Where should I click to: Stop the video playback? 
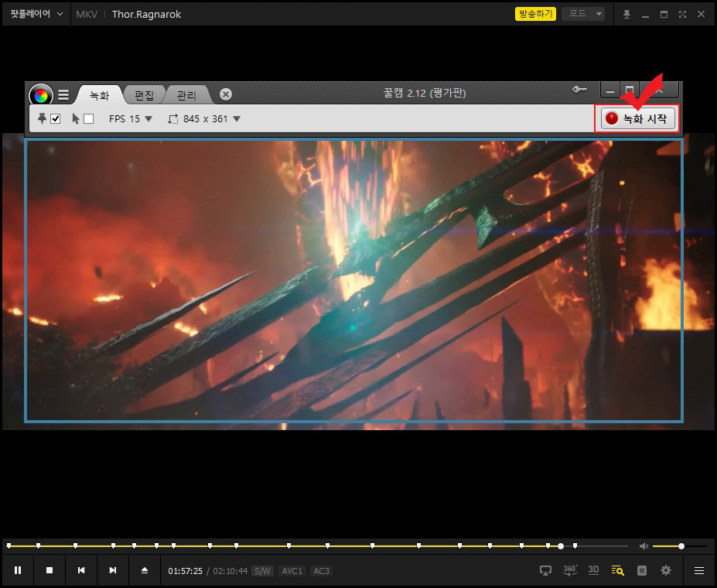(x=50, y=570)
